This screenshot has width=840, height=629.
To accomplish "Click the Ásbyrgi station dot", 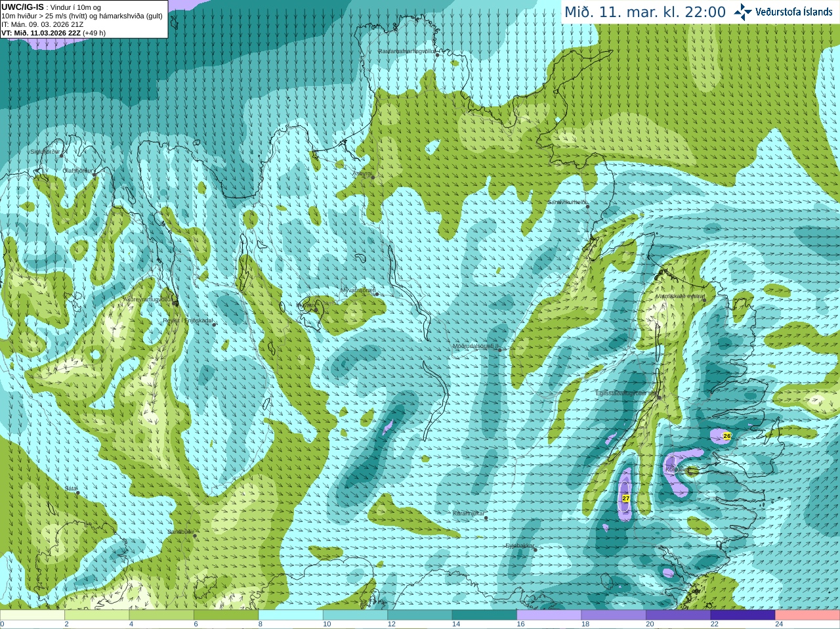I will 373,177.
